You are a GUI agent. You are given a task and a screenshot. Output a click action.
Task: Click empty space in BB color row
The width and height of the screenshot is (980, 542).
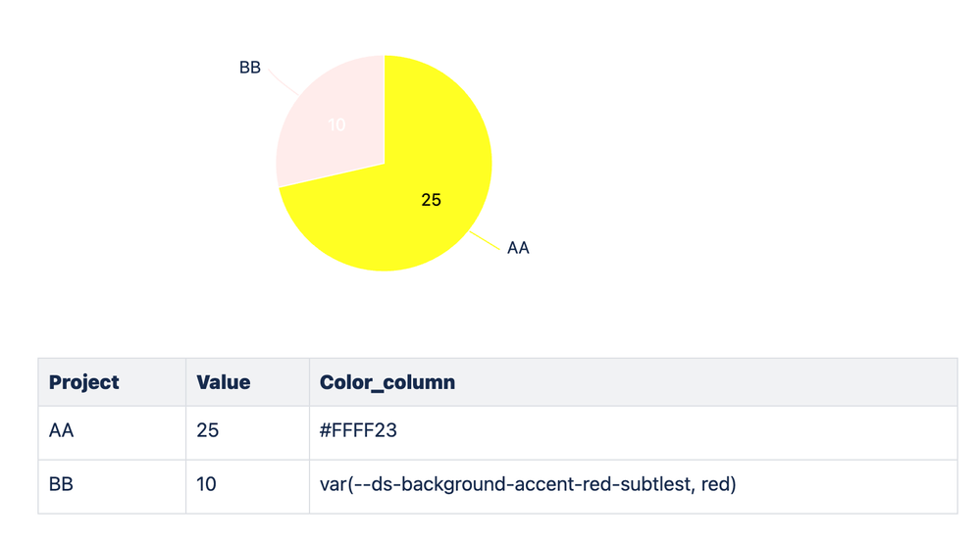click(847, 486)
